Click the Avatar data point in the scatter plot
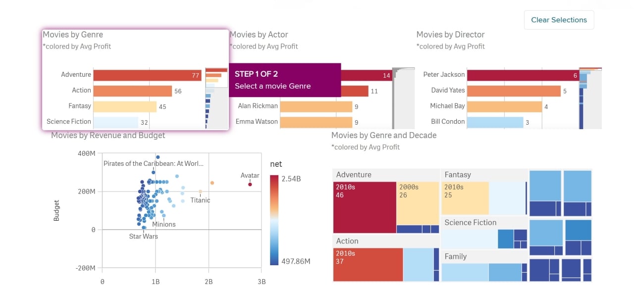Viewport: 644px width, 287px height. [250, 185]
